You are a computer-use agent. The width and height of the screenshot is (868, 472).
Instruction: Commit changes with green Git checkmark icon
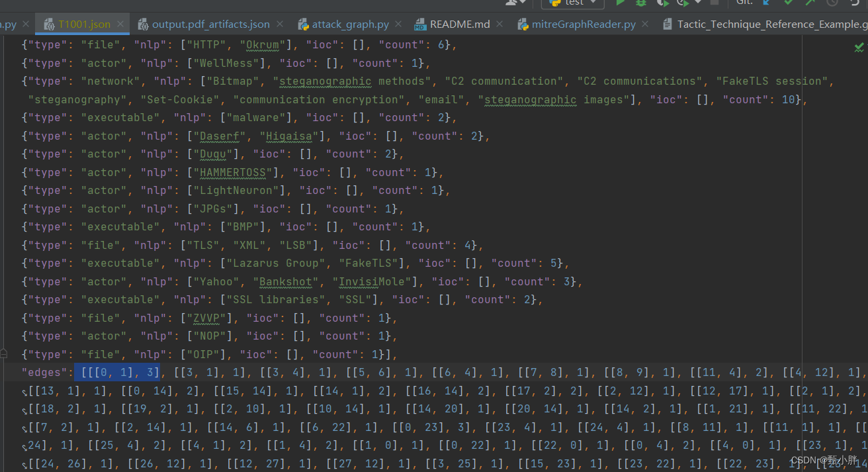point(789,3)
